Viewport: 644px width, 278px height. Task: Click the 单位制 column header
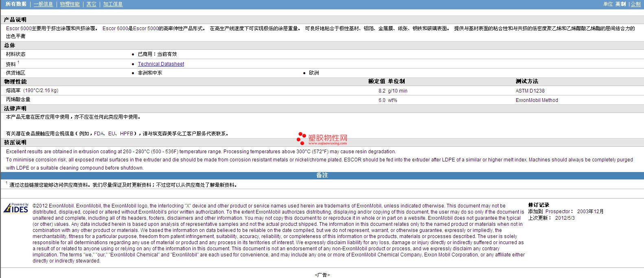point(396,82)
